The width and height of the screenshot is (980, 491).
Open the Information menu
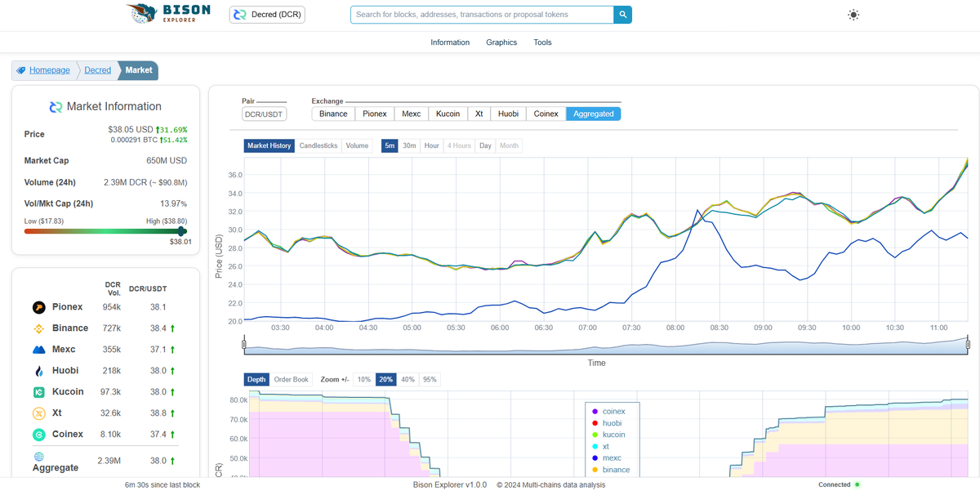click(x=450, y=42)
